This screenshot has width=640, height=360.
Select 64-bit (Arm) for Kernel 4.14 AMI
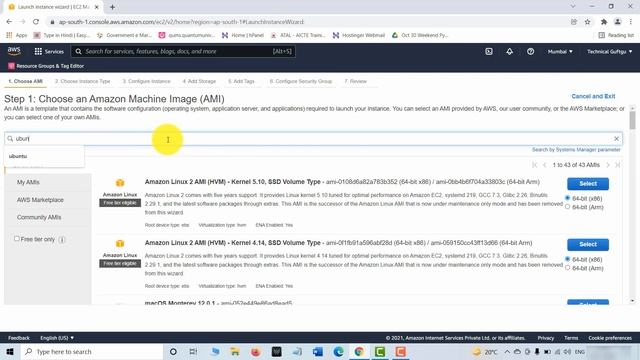click(567, 268)
